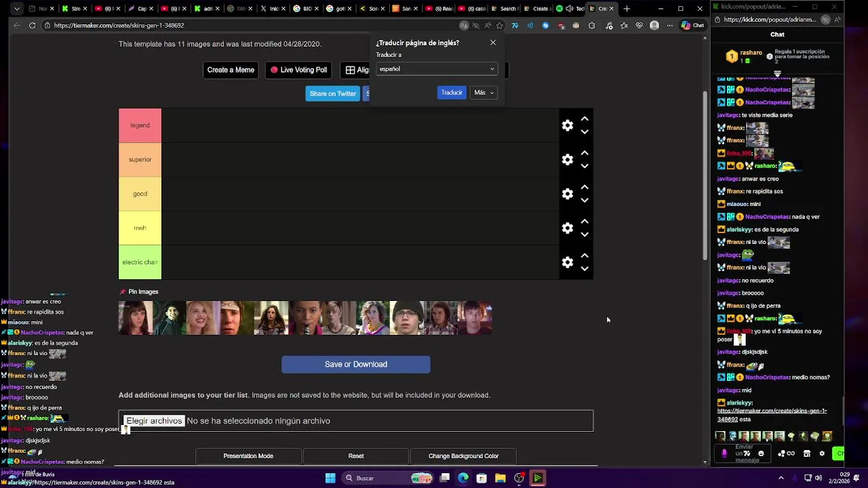Open settings gear for good tier row
This screenshot has height=488, width=868.
tap(568, 194)
